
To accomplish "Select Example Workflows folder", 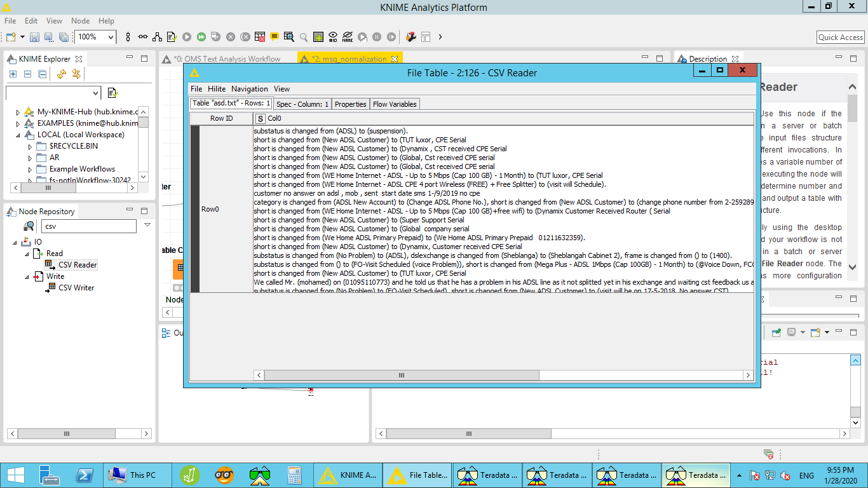I will point(82,169).
